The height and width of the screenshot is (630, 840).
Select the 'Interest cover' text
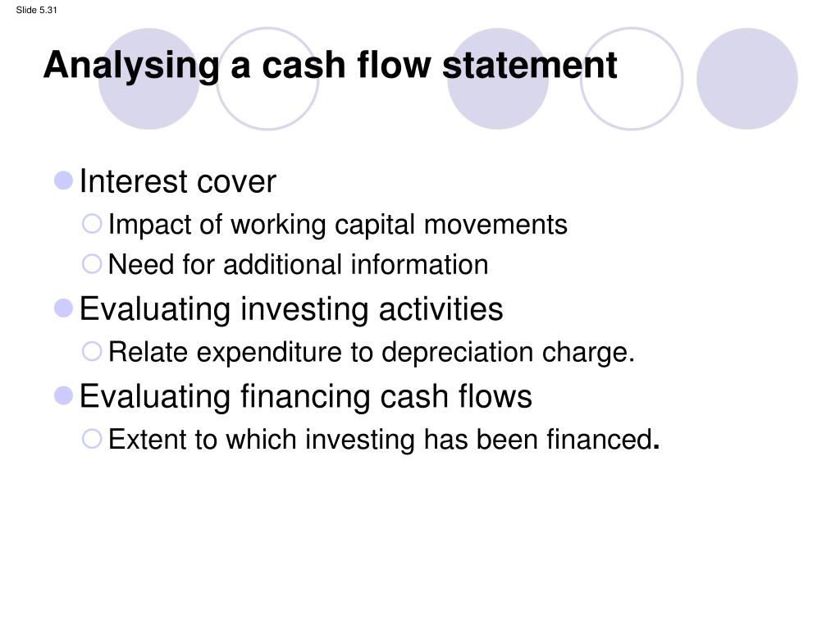point(178,181)
